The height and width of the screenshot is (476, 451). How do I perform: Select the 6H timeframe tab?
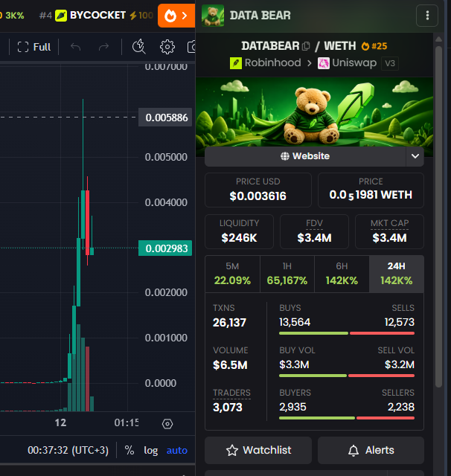point(342,274)
